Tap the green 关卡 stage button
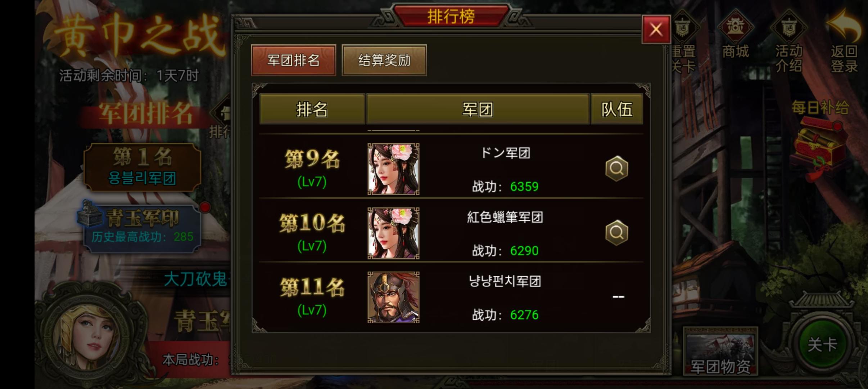 [x=823, y=345]
